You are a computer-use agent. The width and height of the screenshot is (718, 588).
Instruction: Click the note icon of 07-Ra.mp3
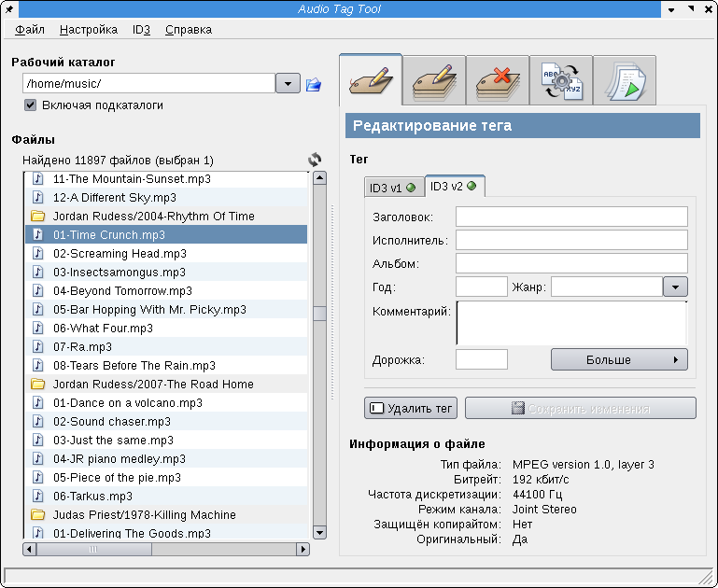[x=38, y=346]
